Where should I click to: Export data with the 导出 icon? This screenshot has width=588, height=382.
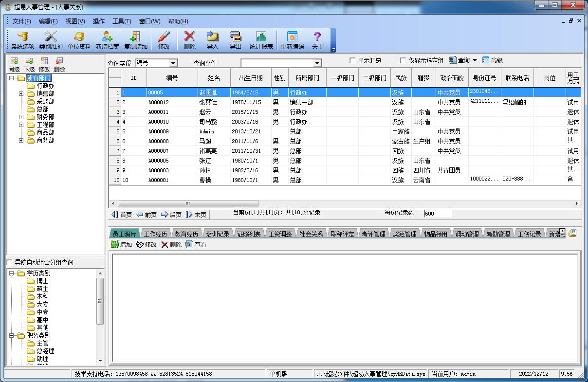coord(235,40)
